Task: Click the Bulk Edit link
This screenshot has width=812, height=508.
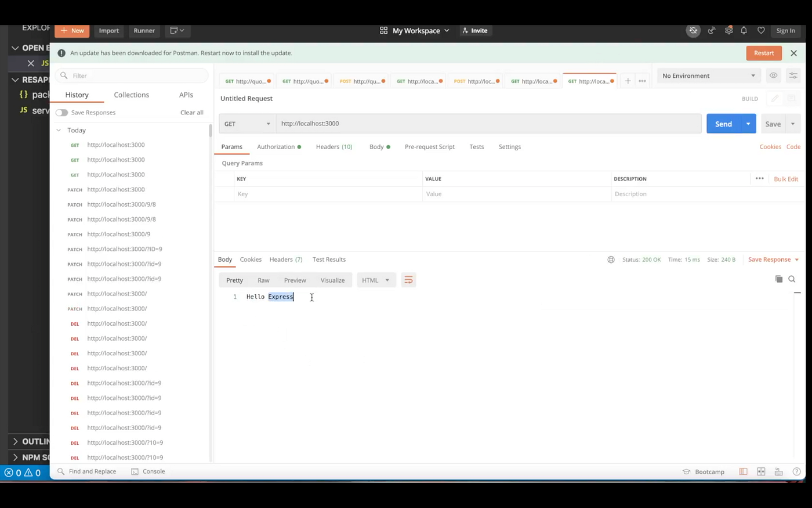Action: [786, 179]
